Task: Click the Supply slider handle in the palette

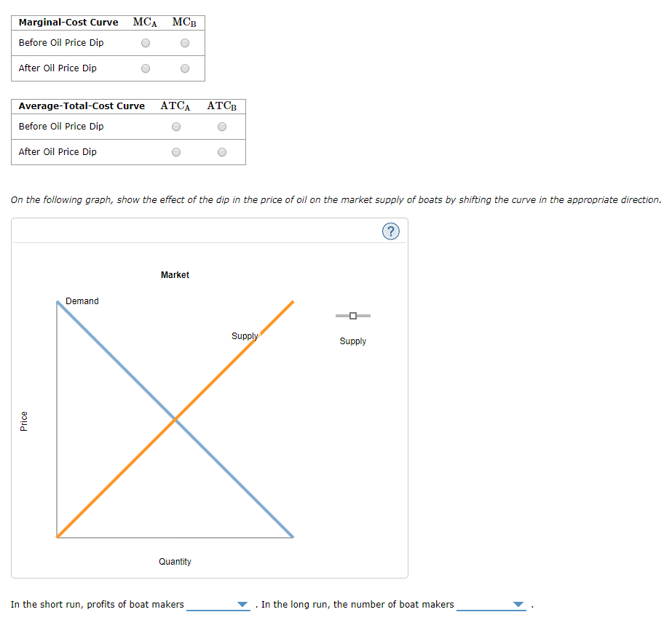Action: 352,316
